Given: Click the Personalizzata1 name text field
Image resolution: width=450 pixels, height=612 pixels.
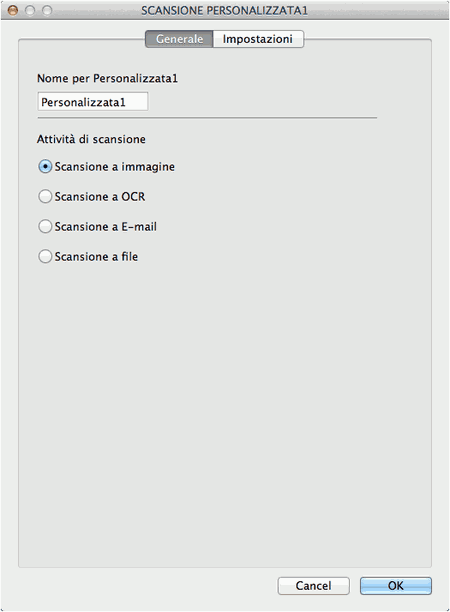Looking at the screenshot, I should [x=93, y=102].
